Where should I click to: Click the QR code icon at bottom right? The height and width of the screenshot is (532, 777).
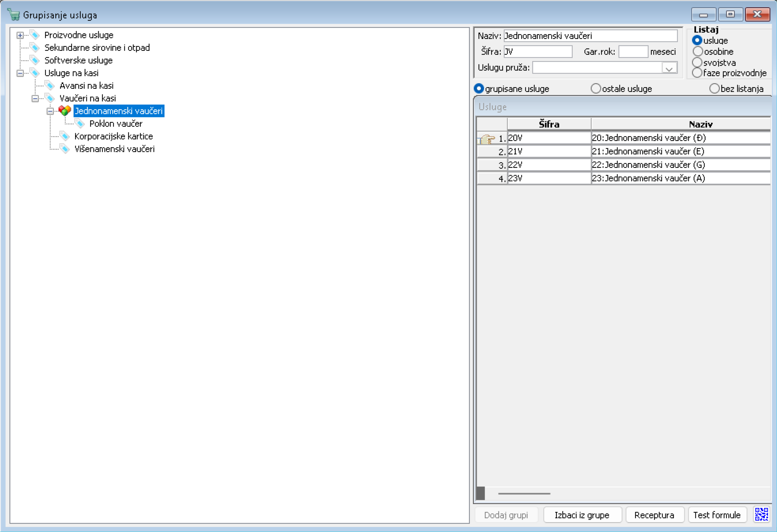(x=761, y=514)
